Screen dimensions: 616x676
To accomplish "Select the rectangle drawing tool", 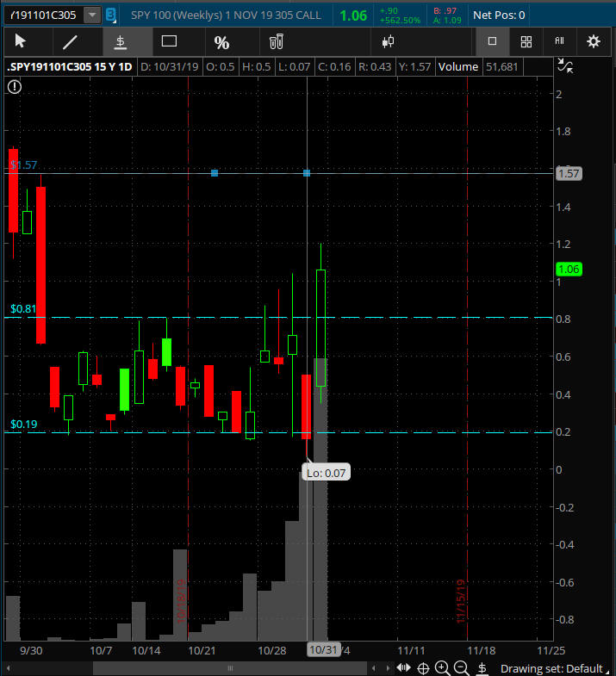I will [169, 41].
